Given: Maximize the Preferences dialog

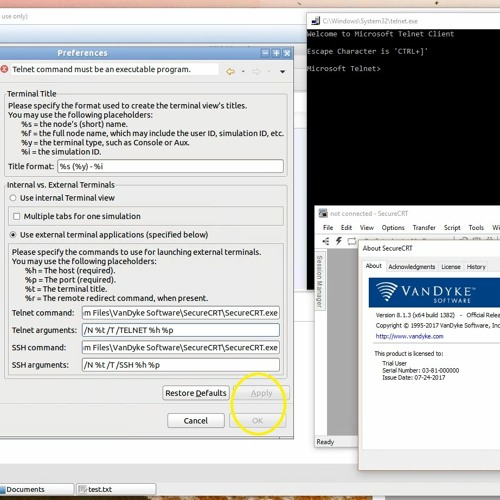Looking at the screenshot, I should coord(276,53).
